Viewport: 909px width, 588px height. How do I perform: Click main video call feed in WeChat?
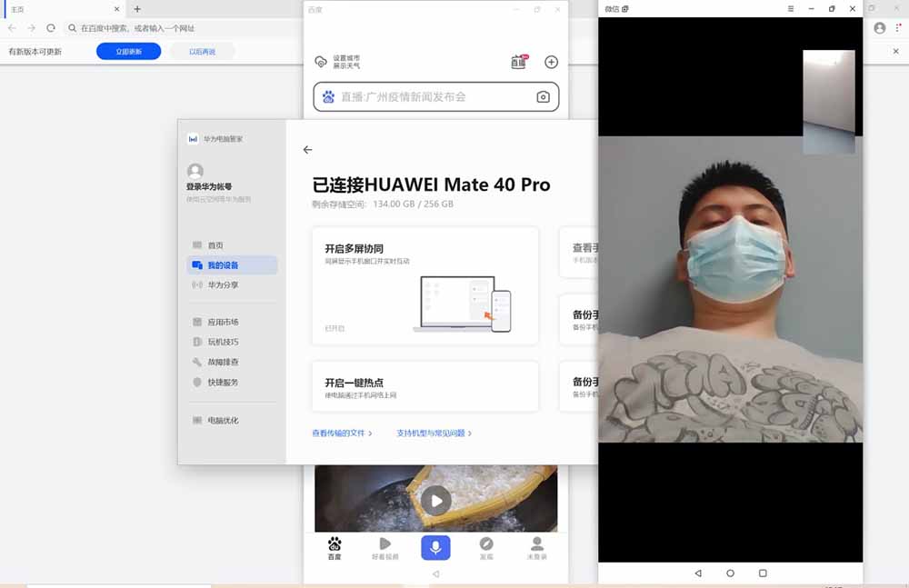tap(731, 289)
